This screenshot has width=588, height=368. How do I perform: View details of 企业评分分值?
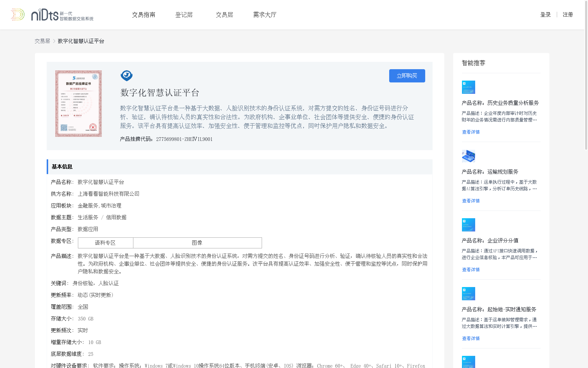[x=471, y=270]
